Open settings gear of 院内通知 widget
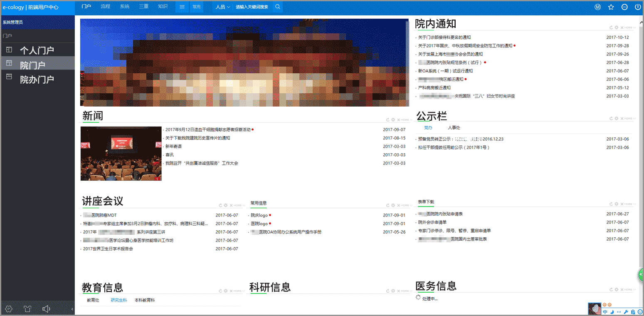Viewport: 644px width, 316px height. [x=617, y=27]
